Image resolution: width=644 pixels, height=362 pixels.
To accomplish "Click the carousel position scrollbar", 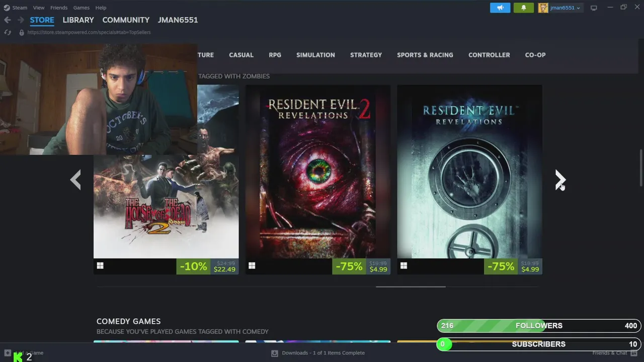I will pos(411,287).
